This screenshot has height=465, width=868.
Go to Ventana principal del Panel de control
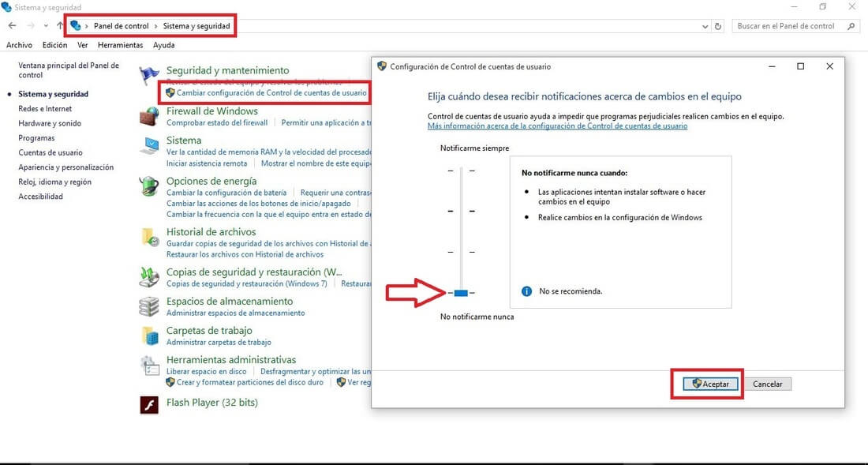[x=69, y=69]
